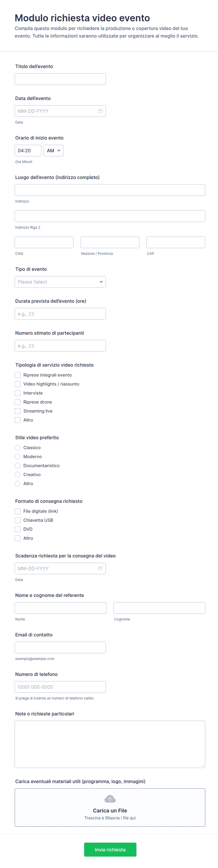This screenshot has width=218, height=868.
Task: Open the AM/PM dropdown
Action: [54, 151]
